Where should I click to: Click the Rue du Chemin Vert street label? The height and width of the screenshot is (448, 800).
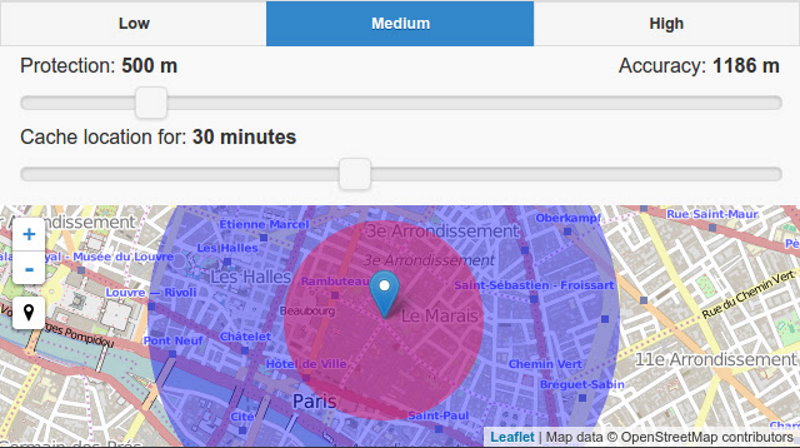(748, 295)
